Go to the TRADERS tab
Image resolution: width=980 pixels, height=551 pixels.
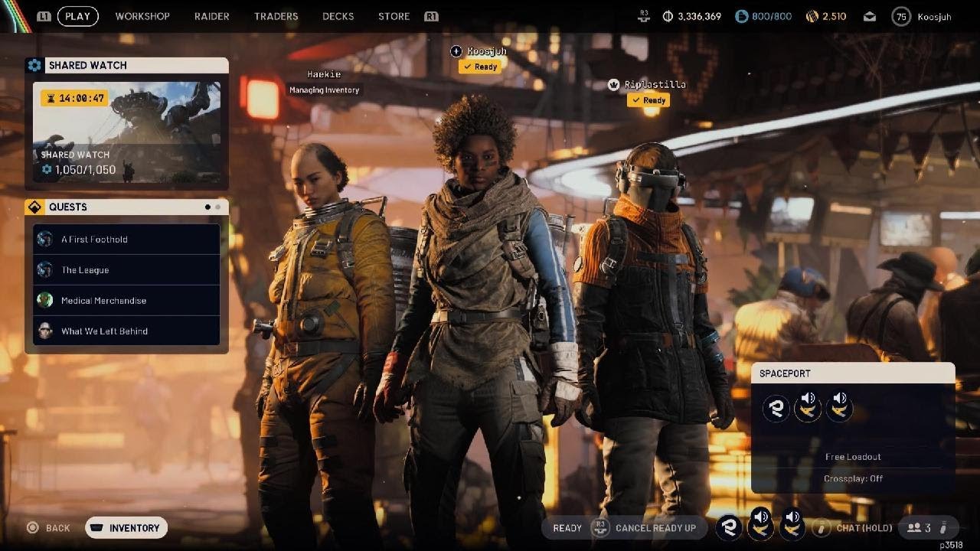[276, 16]
